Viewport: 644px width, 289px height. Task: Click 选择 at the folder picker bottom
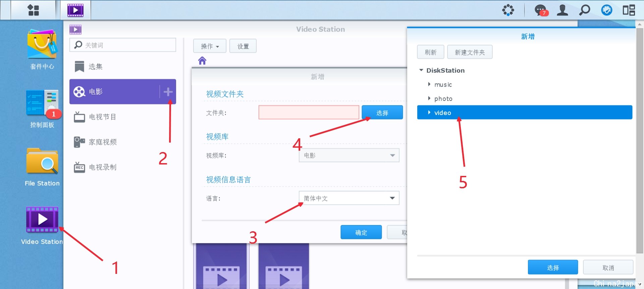coord(553,267)
